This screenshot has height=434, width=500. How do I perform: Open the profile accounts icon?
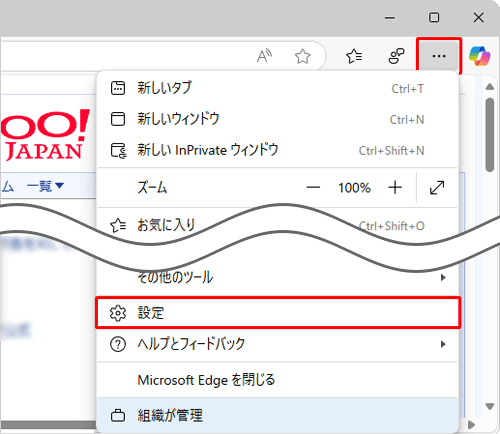click(x=396, y=56)
